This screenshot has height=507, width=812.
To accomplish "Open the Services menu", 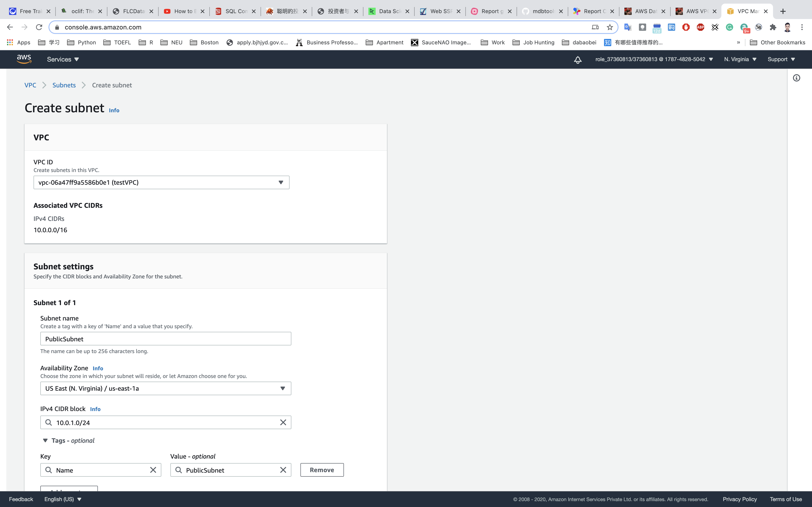I will (x=63, y=59).
